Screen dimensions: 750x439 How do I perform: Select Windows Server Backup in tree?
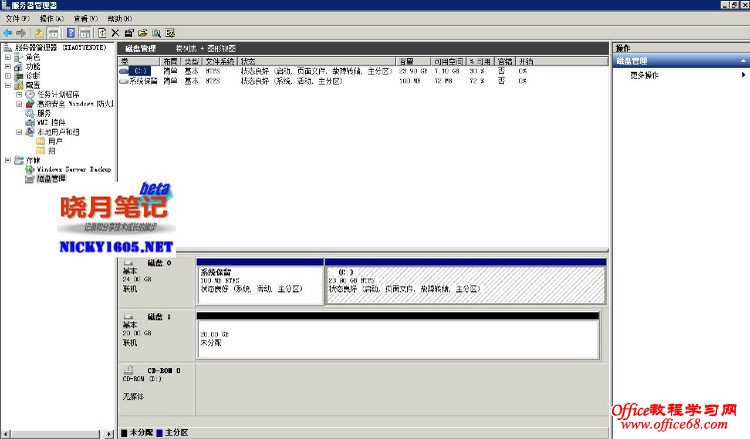[x=74, y=169]
